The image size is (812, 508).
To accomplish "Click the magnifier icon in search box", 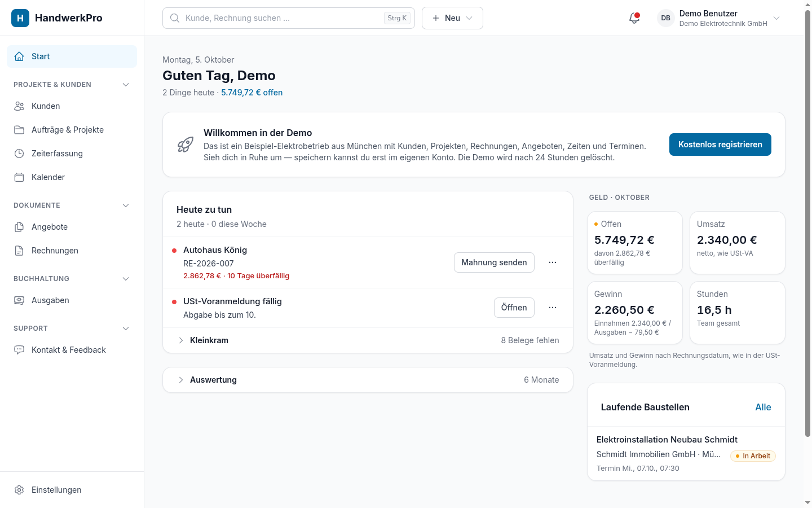I will click(175, 18).
